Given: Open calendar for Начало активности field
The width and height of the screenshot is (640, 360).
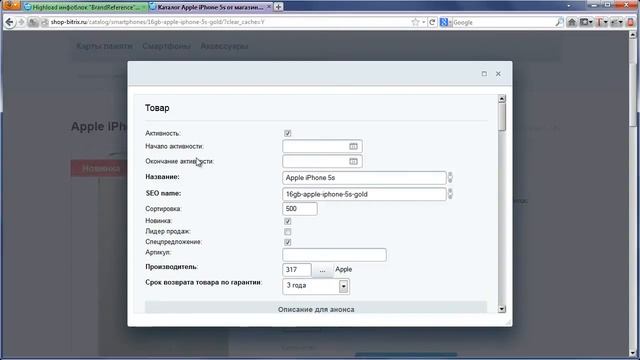Looking at the screenshot, I should [x=353, y=147].
